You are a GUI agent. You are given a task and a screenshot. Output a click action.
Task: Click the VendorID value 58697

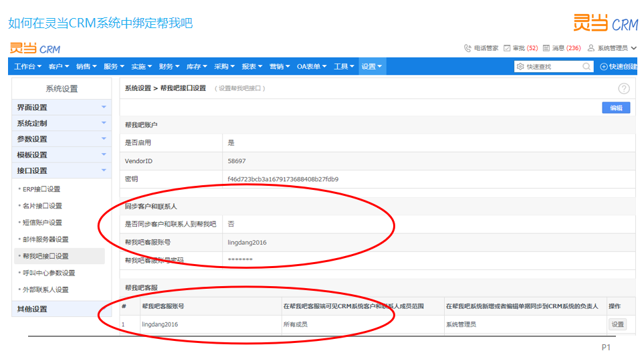tap(237, 161)
